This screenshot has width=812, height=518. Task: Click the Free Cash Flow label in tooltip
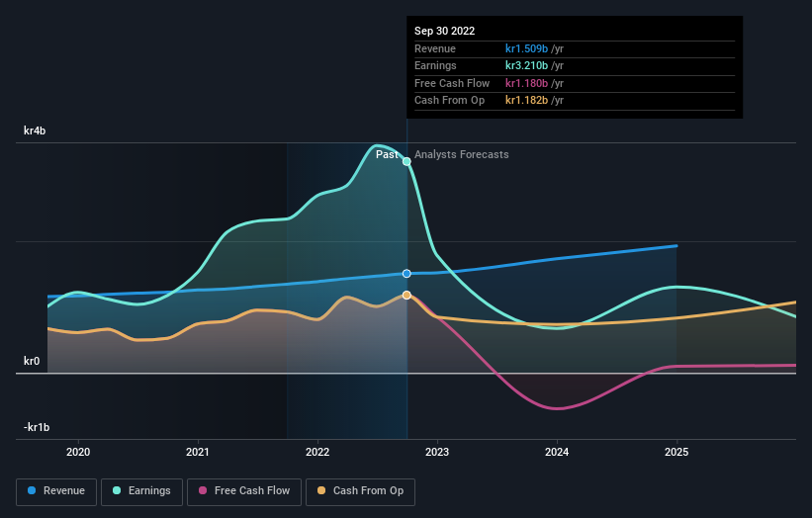452,83
